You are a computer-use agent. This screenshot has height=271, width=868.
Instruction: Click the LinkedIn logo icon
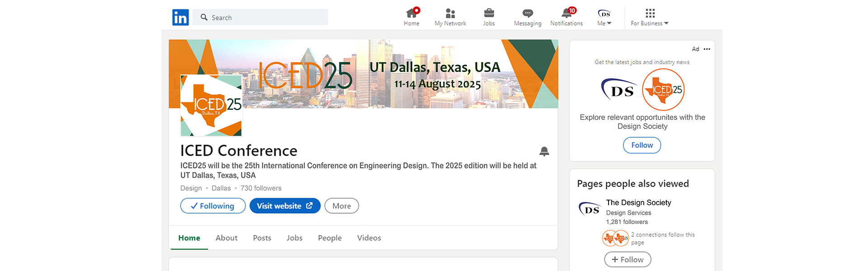point(180,18)
